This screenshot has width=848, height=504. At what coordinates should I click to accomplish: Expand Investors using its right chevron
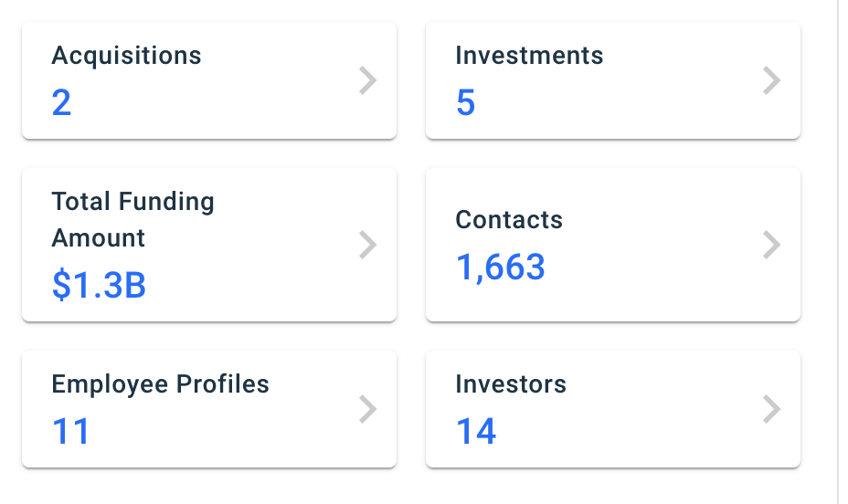click(x=771, y=409)
